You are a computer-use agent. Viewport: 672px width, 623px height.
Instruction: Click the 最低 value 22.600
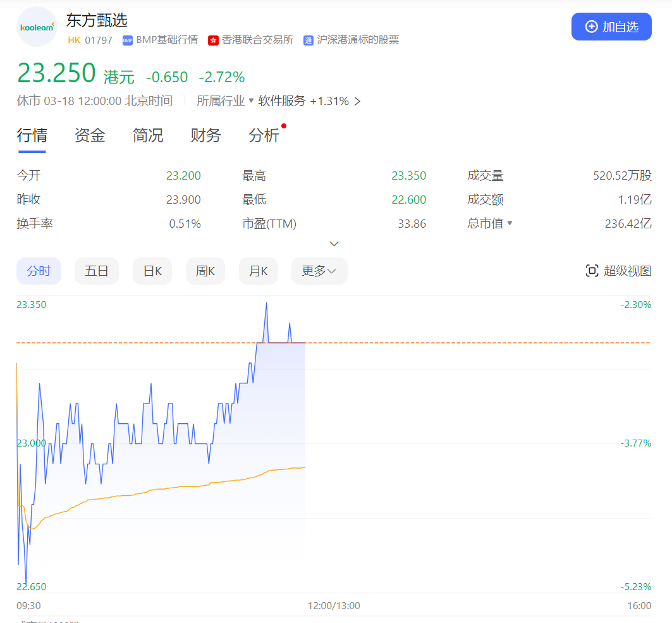click(409, 200)
